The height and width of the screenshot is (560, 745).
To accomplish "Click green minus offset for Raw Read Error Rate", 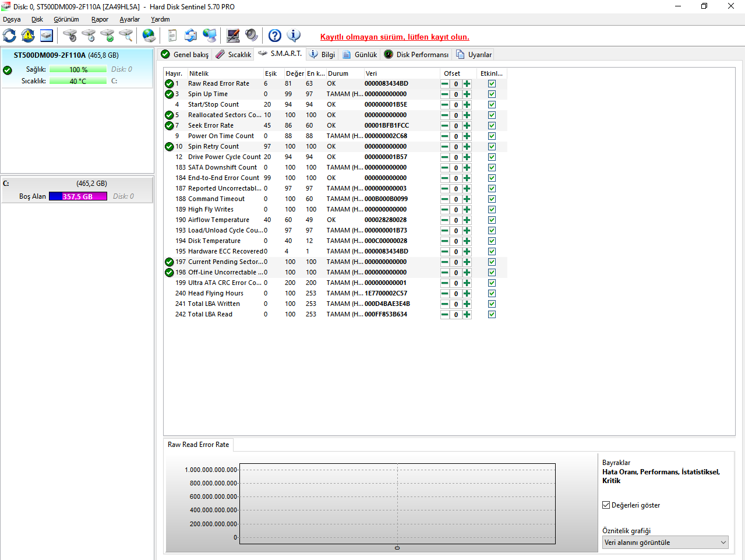I will [x=445, y=84].
